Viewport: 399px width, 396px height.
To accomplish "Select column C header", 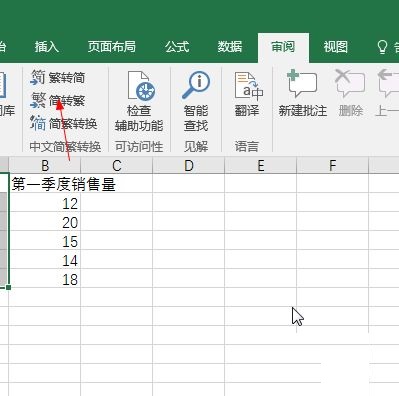I will click(x=117, y=165).
